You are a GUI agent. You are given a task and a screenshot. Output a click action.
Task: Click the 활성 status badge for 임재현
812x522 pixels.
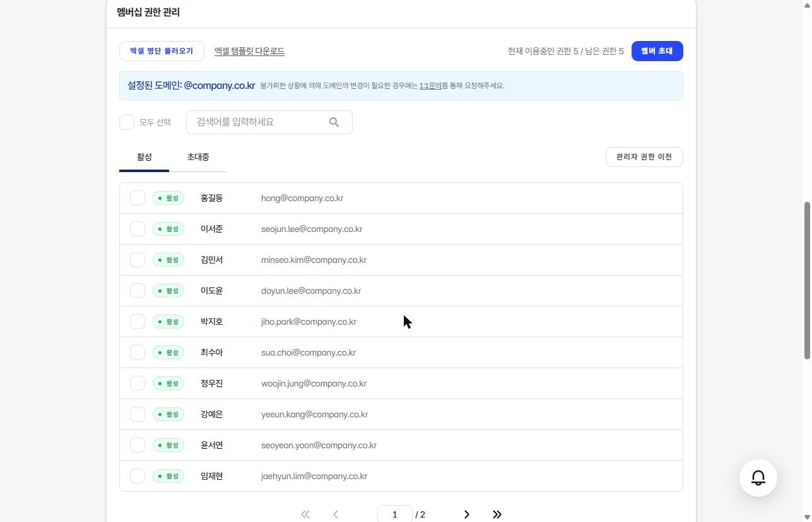168,476
